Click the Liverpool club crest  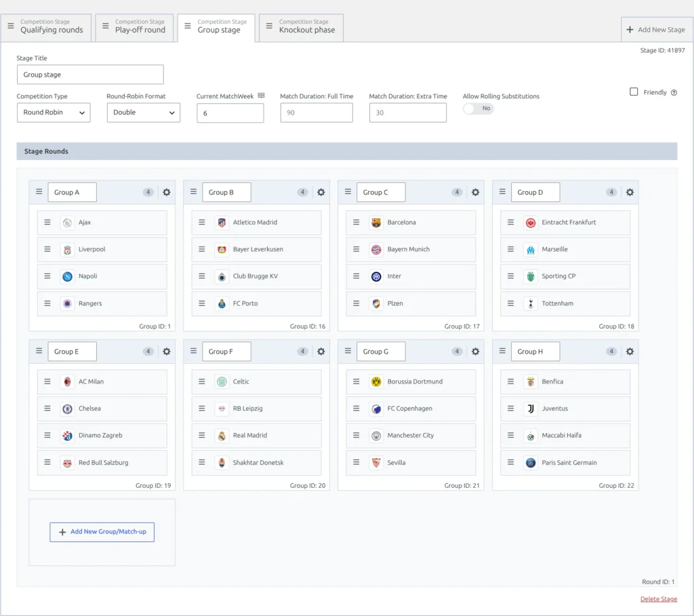pyautogui.click(x=67, y=249)
